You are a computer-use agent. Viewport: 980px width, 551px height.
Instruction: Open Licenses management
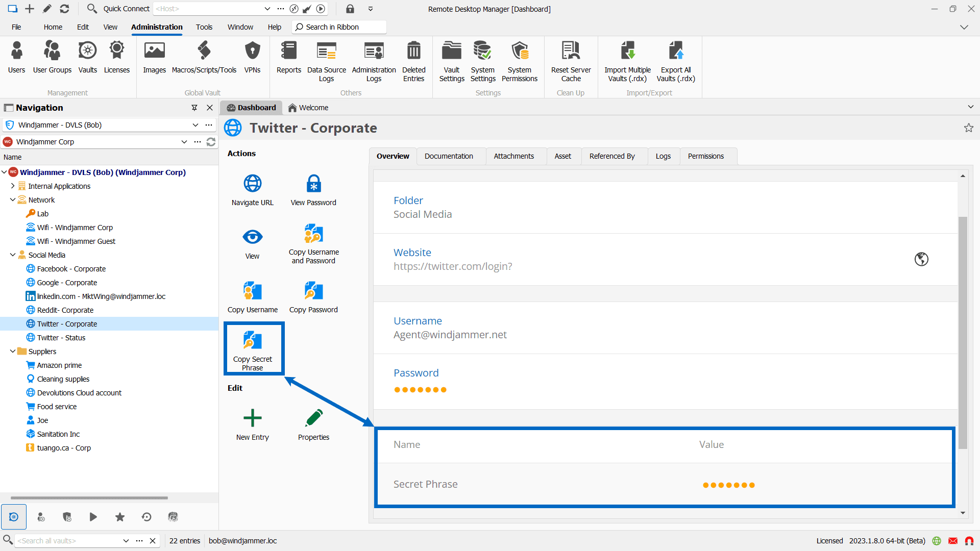coord(117,57)
